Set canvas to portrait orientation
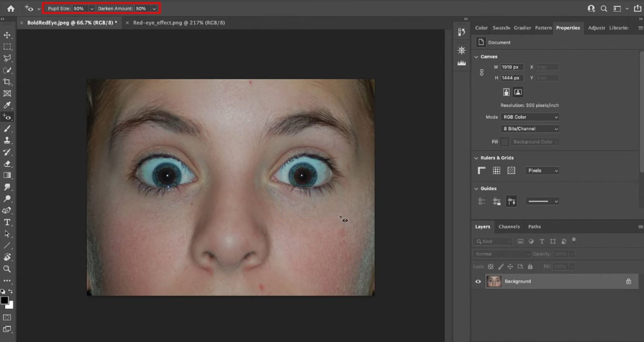This screenshot has height=342, width=644. [x=506, y=92]
